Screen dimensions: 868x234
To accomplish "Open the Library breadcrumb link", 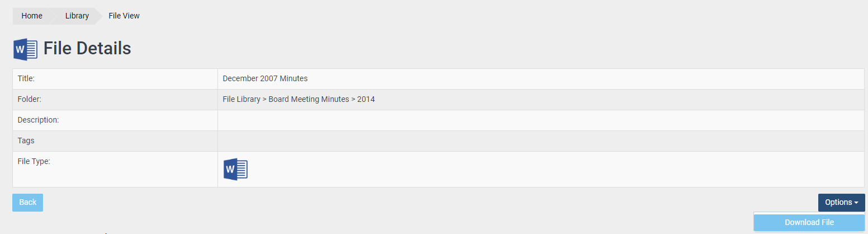I will (77, 16).
